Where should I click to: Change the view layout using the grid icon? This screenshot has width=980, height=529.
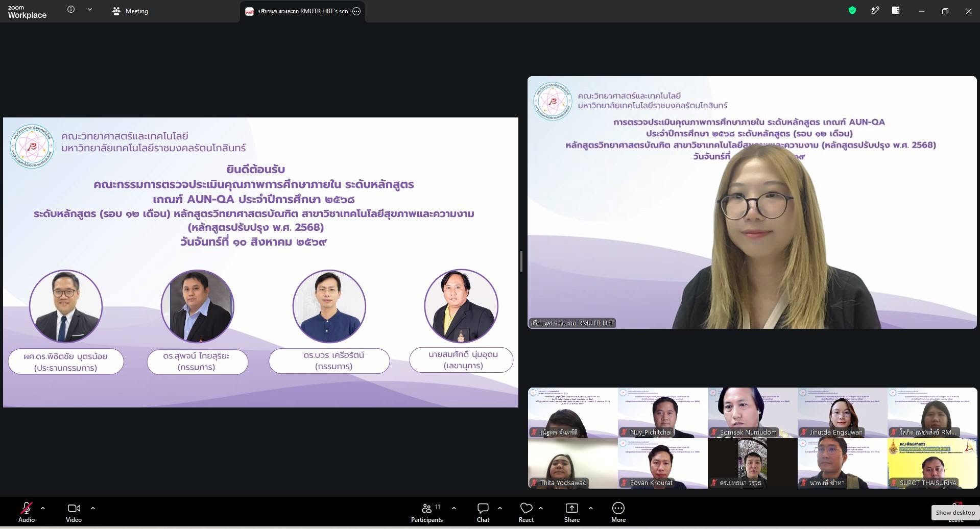(896, 10)
